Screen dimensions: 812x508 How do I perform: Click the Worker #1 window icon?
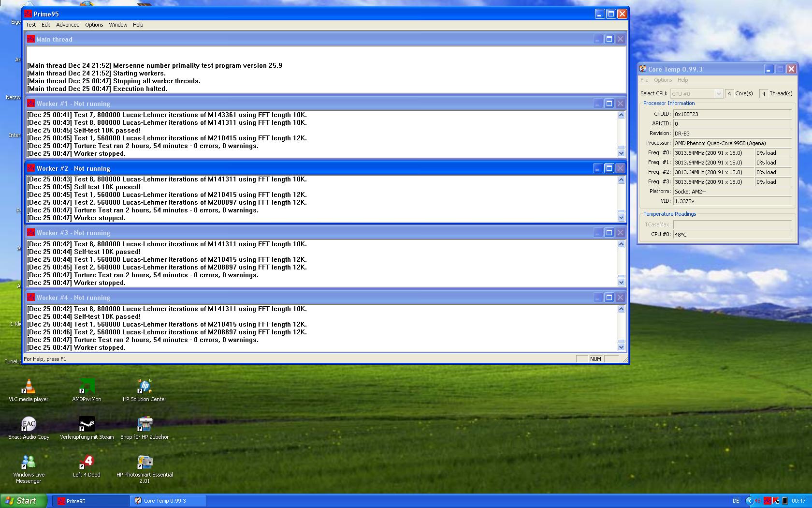31,104
